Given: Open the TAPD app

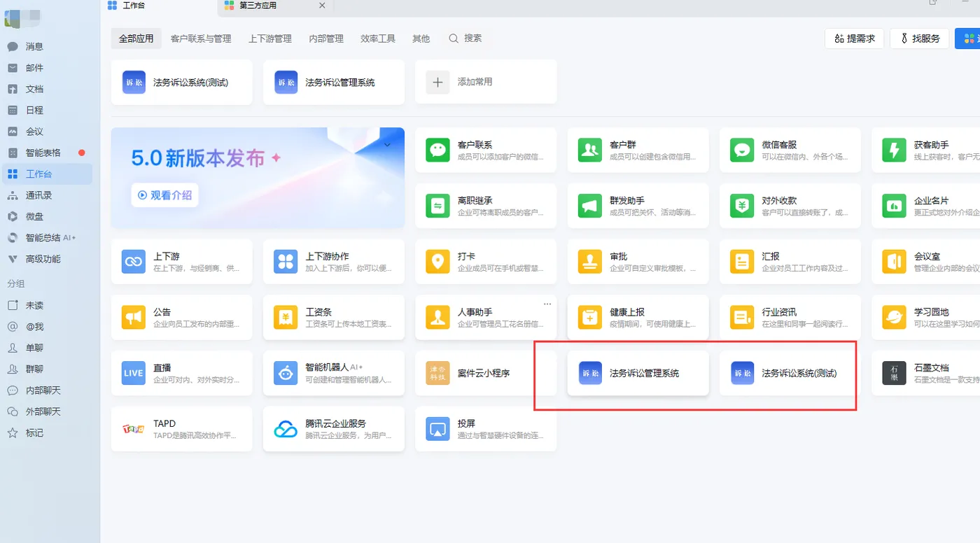Looking at the screenshot, I should (x=181, y=429).
